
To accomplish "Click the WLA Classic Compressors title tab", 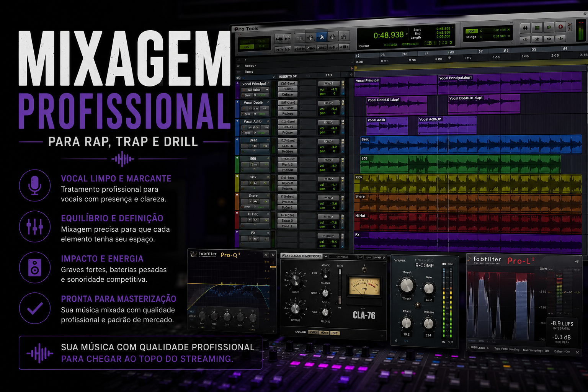I will coord(301,256).
